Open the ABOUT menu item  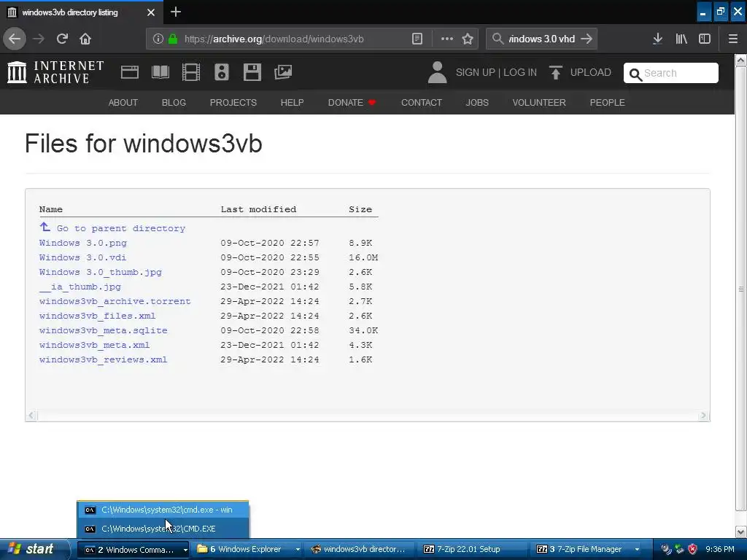click(123, 102)
